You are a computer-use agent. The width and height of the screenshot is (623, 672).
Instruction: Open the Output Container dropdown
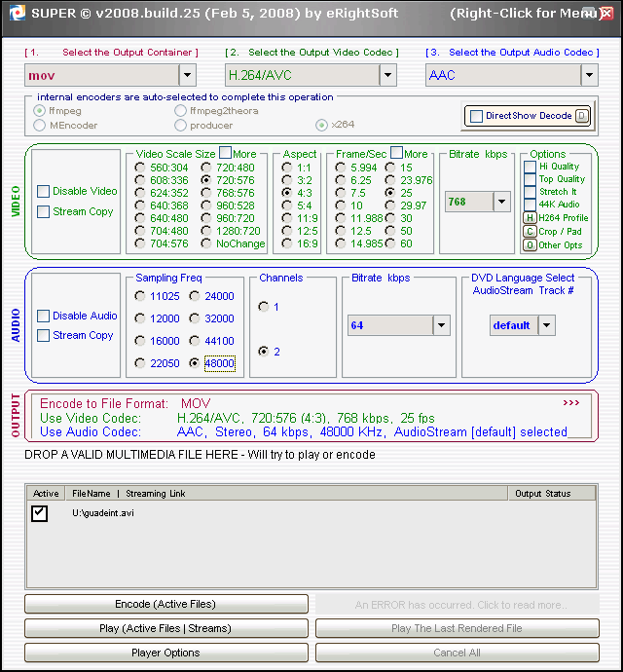pos(188,75)
